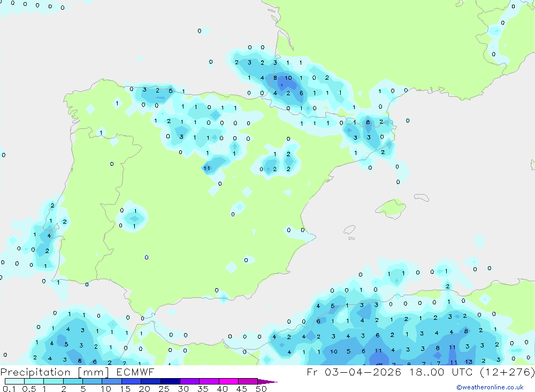The width and height of the screenshot is (535, 392).
Task: Choose the 35–40 mm magenta legend box
Action: click(x=209, y=381)
